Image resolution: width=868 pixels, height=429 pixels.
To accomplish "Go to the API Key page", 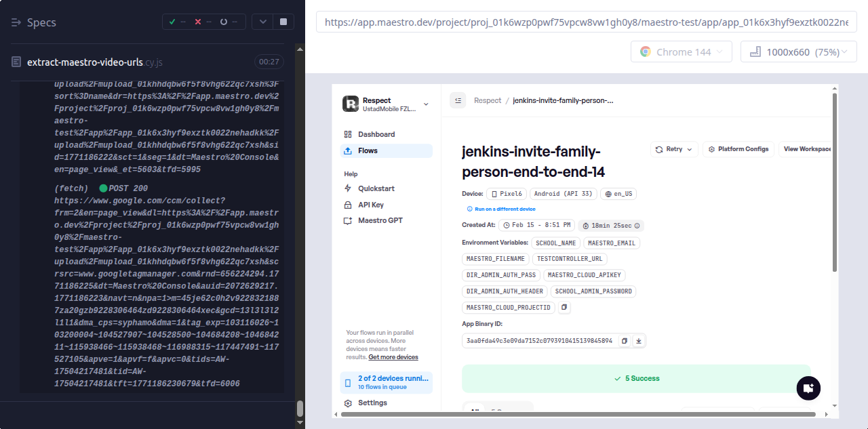I will coord(370,205).
